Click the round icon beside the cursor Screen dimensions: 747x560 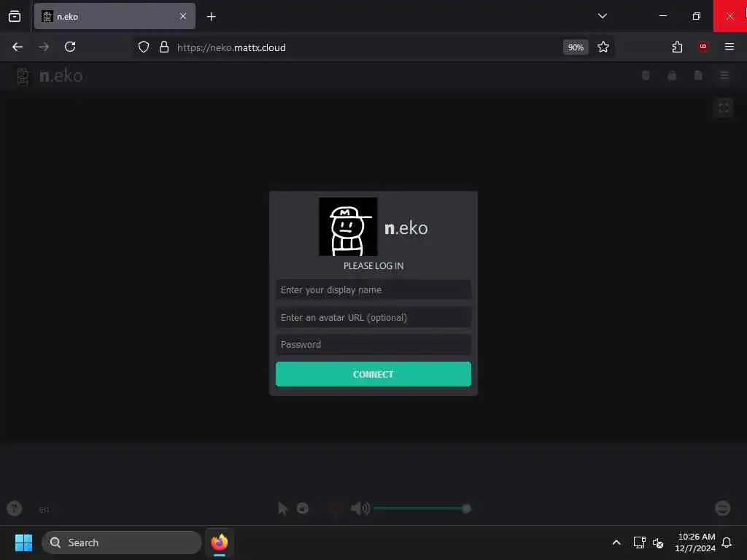(303, 508)
